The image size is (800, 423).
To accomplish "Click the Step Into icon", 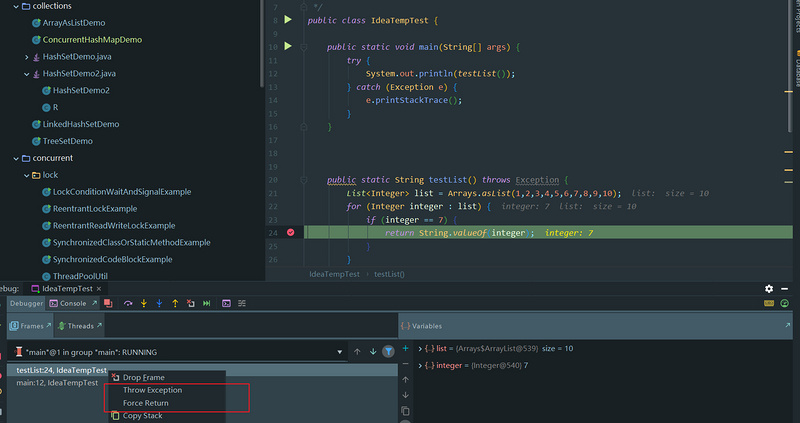I will coord(144,303).
